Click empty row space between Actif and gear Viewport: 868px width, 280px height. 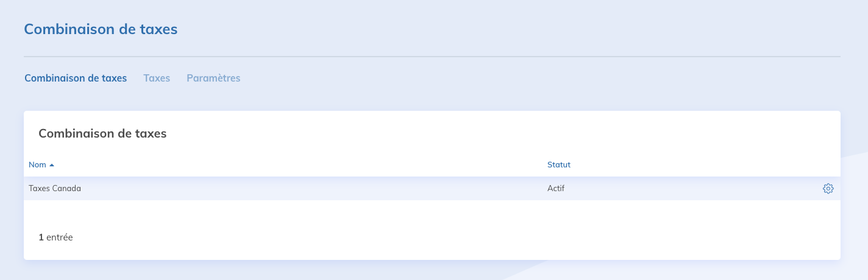[689, 189]
